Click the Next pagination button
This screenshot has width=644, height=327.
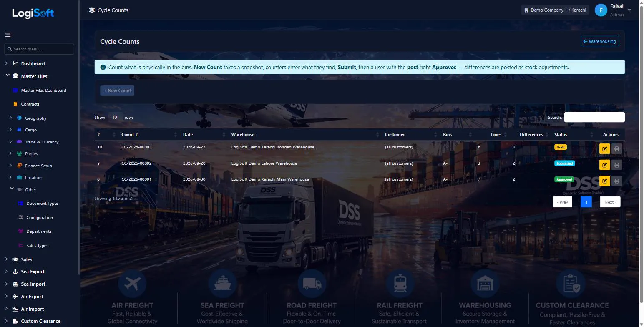tap(610, 202)
